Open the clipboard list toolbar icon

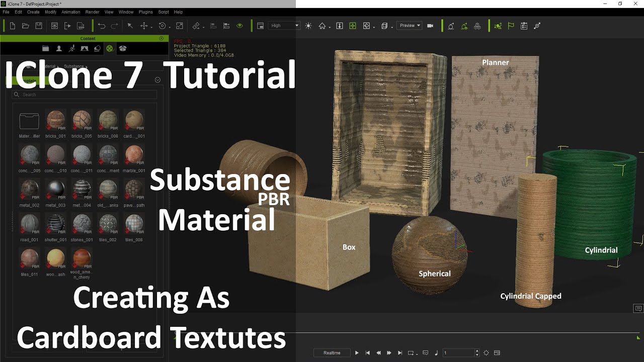pyautogui.click(x=524, y=26)
